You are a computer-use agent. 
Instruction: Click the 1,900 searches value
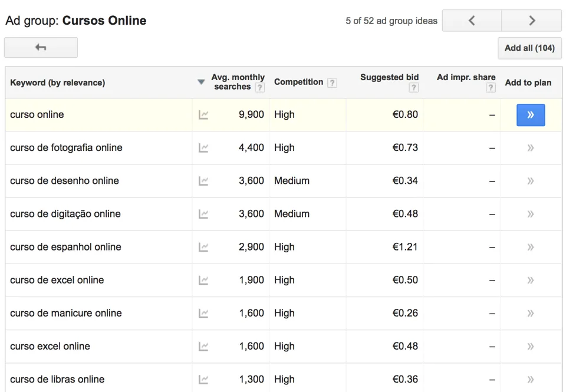click(x=252, y=280)
